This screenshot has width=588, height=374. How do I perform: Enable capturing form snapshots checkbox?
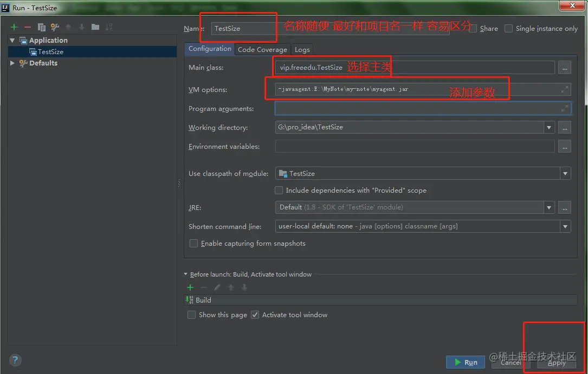(193, 244)
